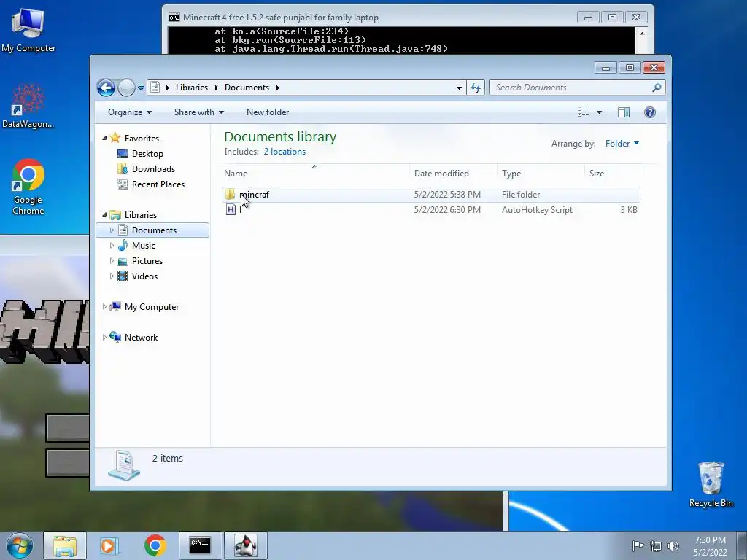Expand the Pictures library node
This screenshot has width=747, height=560.
click(112, 260)
